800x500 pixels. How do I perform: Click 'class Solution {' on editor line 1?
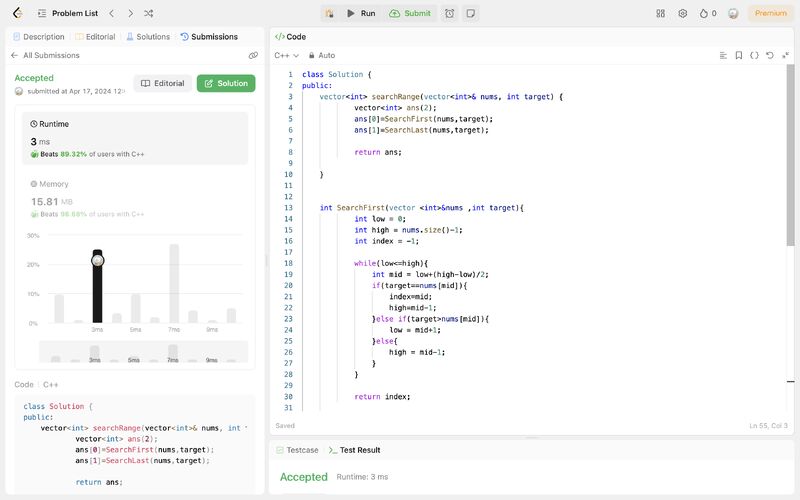[x=337, y=74]
